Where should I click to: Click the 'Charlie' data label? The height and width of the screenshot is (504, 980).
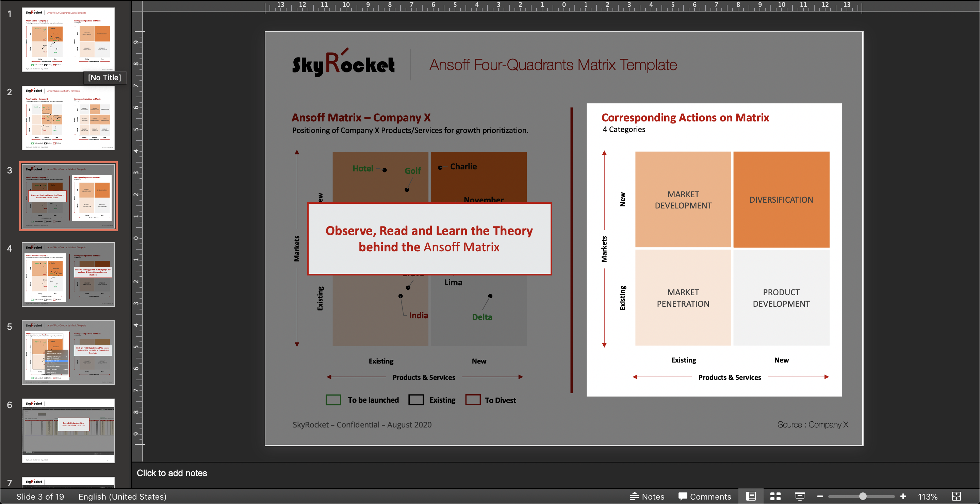pyautogui.click(x=463, y=167)
